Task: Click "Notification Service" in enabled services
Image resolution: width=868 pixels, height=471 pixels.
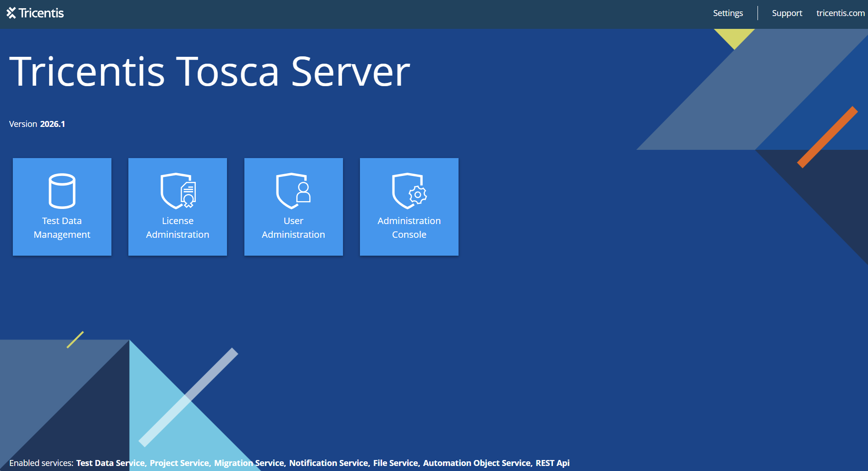Action: click(x=328, y=463)
